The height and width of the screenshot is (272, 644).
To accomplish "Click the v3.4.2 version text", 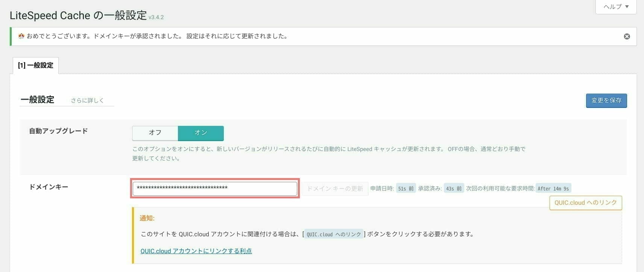I will 156,17.
